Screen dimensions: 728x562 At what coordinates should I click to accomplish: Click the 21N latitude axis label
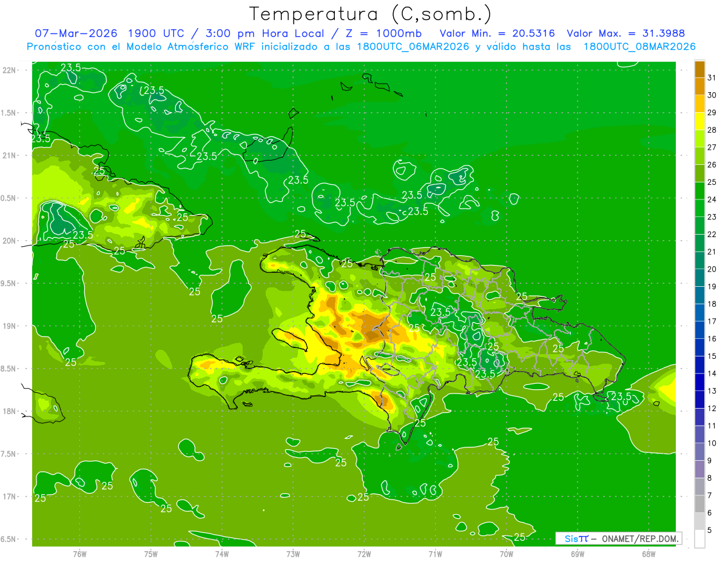pyautogui.click(x=9, y=155)
